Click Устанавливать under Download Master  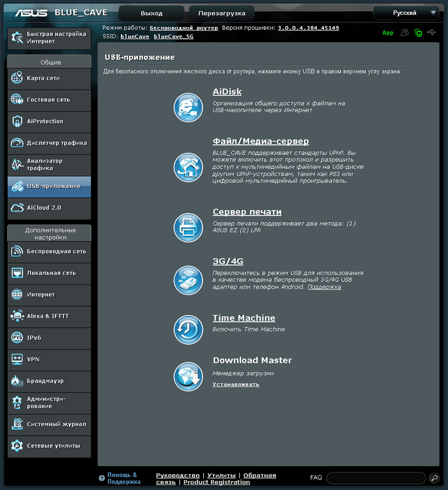coord(236,384)
